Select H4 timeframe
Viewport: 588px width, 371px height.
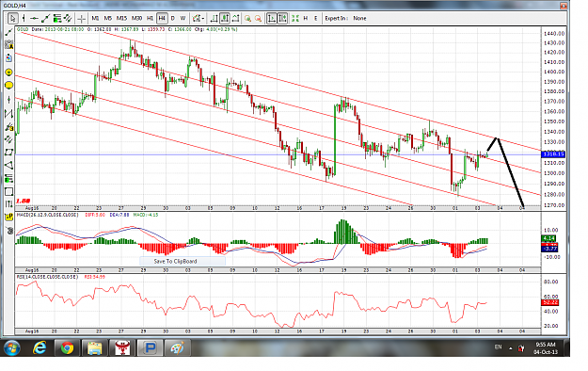click(162, 18)
